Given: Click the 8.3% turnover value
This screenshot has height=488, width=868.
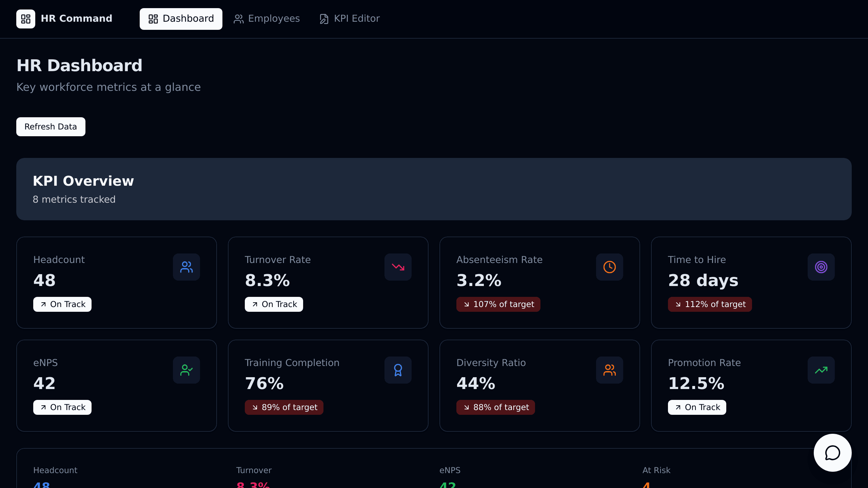Looking at the screenshot, I should pos(268,281).
